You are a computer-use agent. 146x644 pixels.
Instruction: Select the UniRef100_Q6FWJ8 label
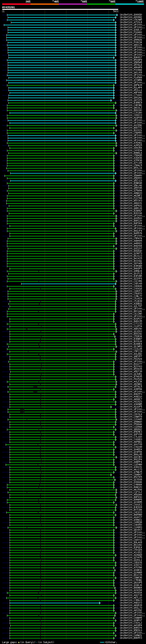tap(131, 85)
